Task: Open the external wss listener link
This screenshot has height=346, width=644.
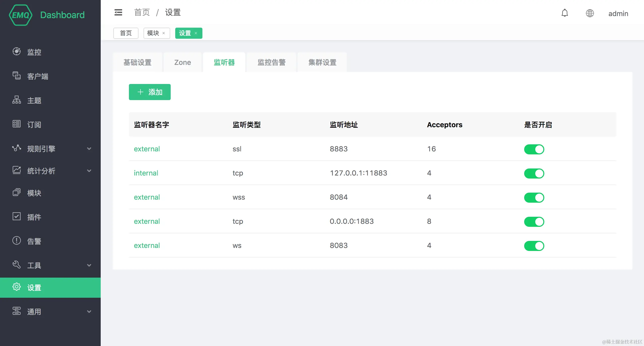Action: [147, 197]
